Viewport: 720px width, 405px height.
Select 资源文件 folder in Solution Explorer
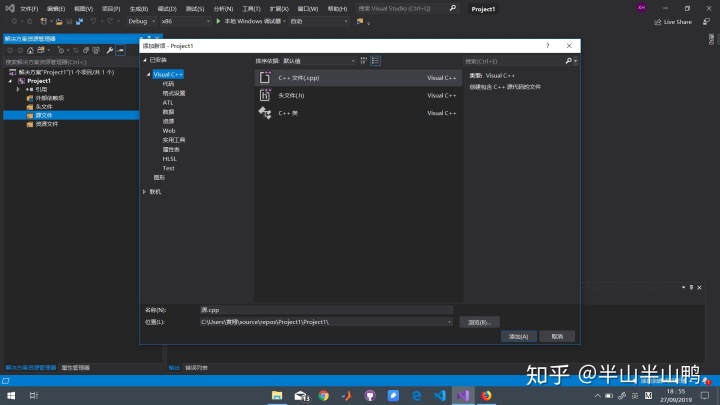(x=47, y=124)
